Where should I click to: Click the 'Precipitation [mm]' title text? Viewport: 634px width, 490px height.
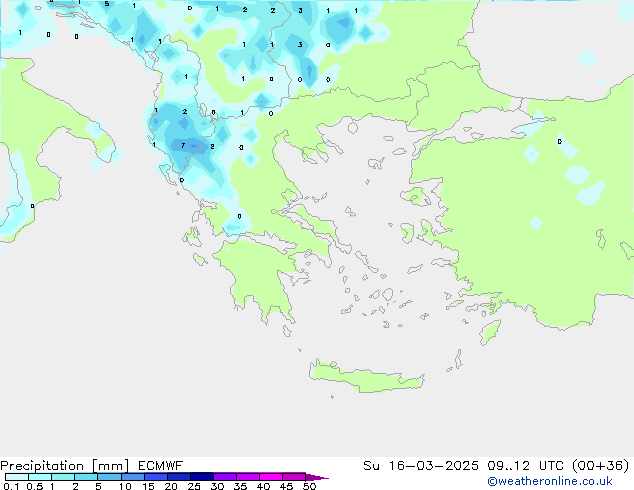pos(64,466)
